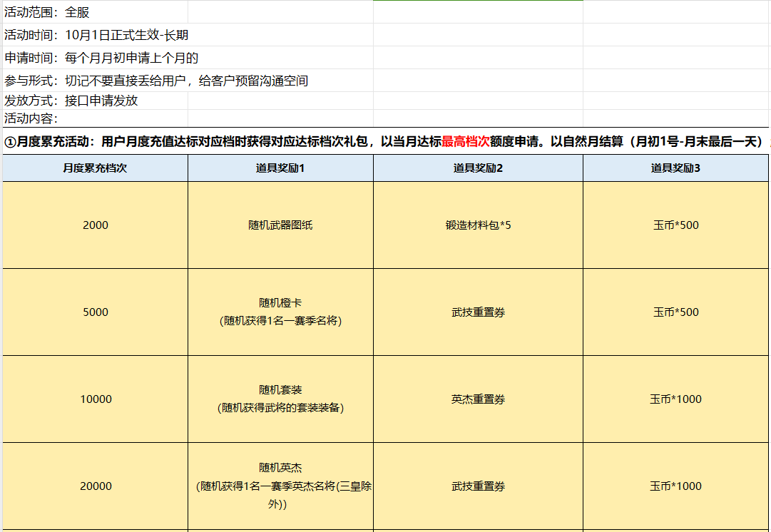Select the header cell '月度累充档次'

[96, 168]
